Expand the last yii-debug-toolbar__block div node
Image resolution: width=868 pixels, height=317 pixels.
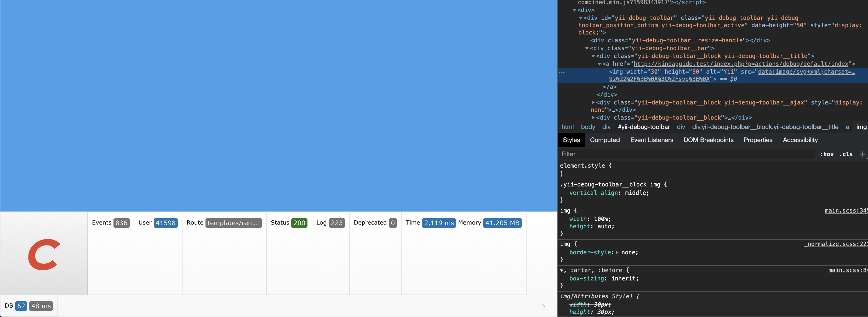(x=593, y=118)
